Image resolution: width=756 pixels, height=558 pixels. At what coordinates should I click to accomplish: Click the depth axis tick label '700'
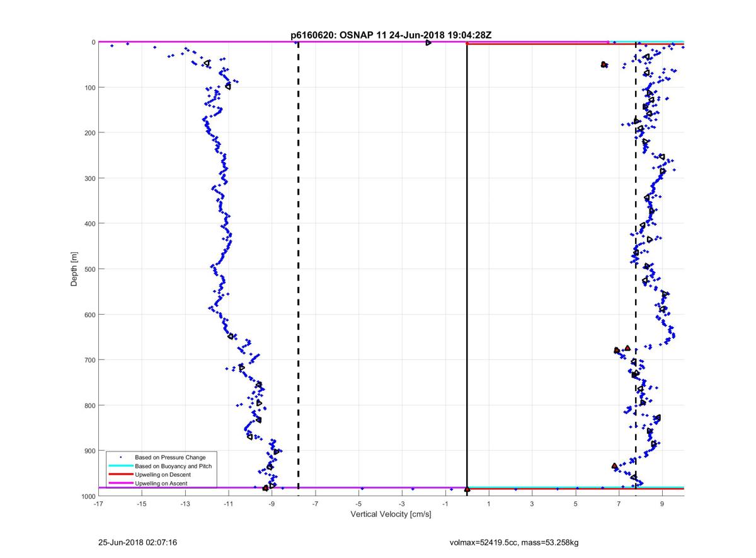tap(89, 360)
